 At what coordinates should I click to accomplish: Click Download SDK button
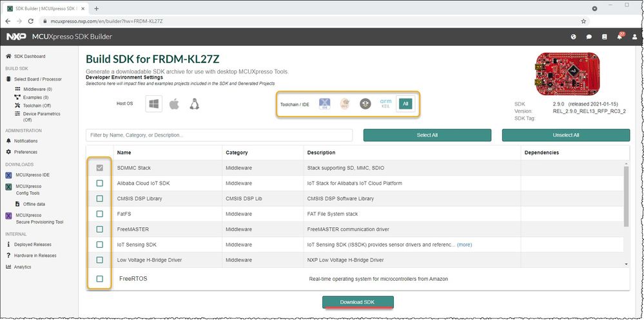coord(358,302)
